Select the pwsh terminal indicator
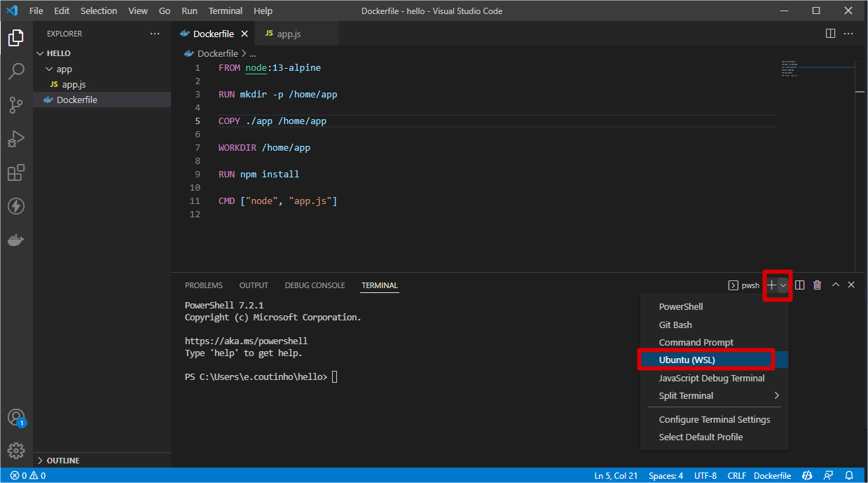868x483 pixels. 744,285
